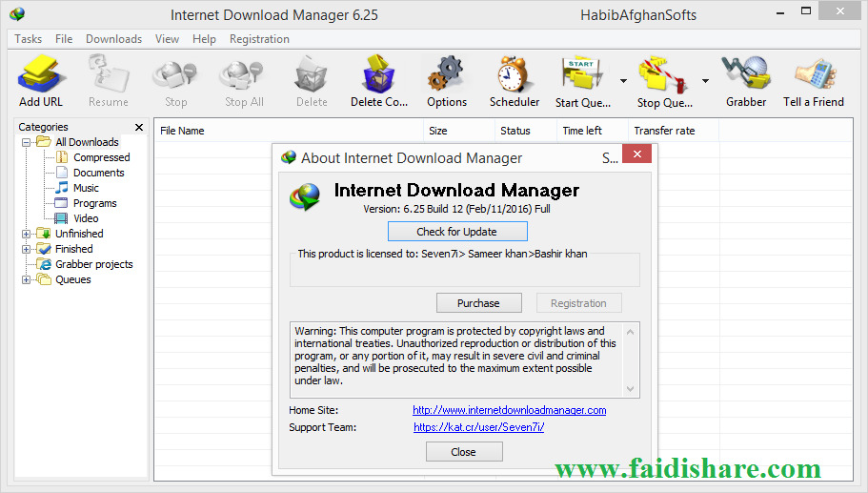Screen dimensions: 868x493
Task: Open the internetdownloadmanager.com home site link
Action: 510,410
